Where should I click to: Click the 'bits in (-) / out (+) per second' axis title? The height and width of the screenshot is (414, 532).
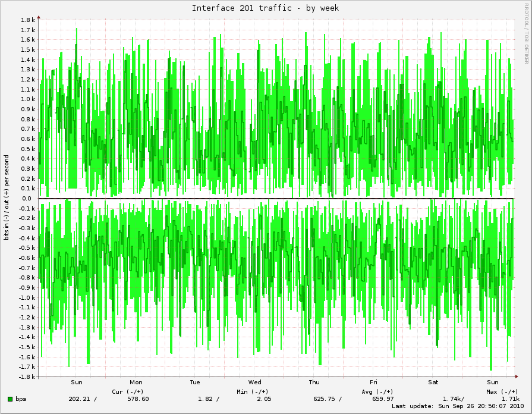click(7, 197)
